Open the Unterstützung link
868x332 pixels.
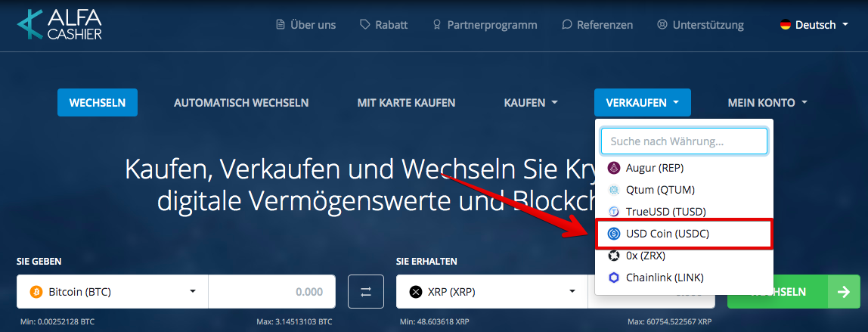700,25
